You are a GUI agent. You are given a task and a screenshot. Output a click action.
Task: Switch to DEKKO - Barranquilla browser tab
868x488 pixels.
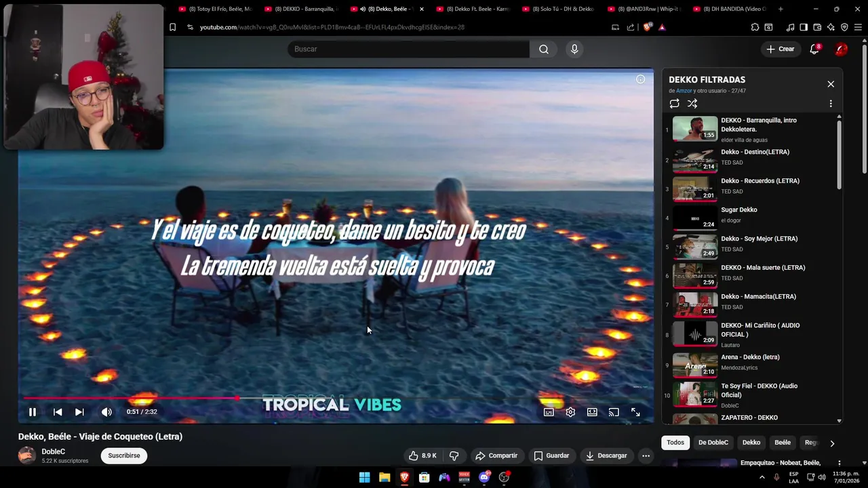(301, 9)
